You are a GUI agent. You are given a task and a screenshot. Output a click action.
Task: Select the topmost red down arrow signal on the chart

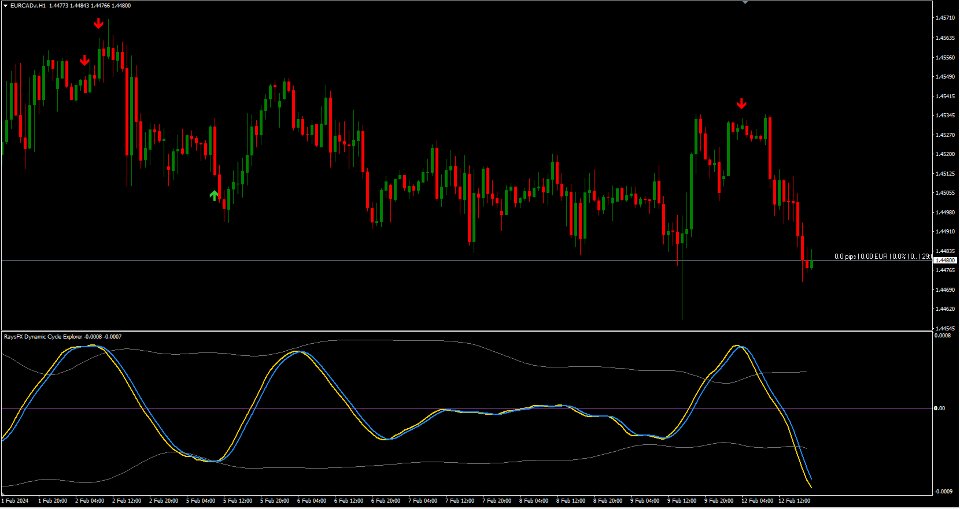click(x=99, y=24)
